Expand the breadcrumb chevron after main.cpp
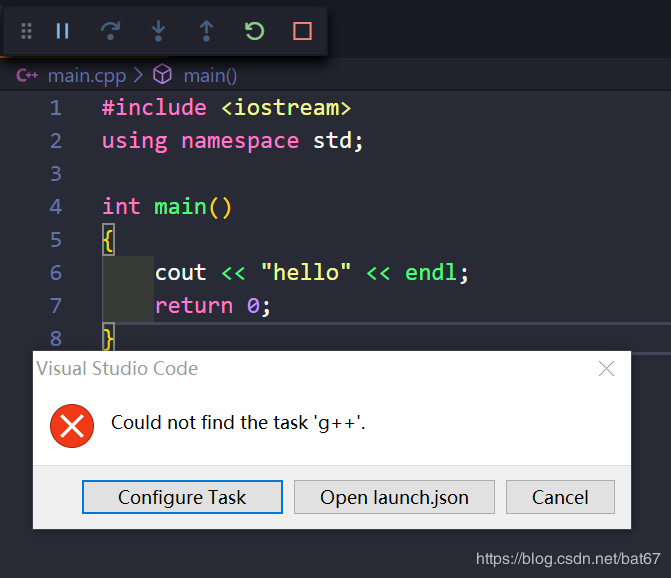The width and height of the screenshot is (671, 578). pyautogui.click(x=138, y=75)
